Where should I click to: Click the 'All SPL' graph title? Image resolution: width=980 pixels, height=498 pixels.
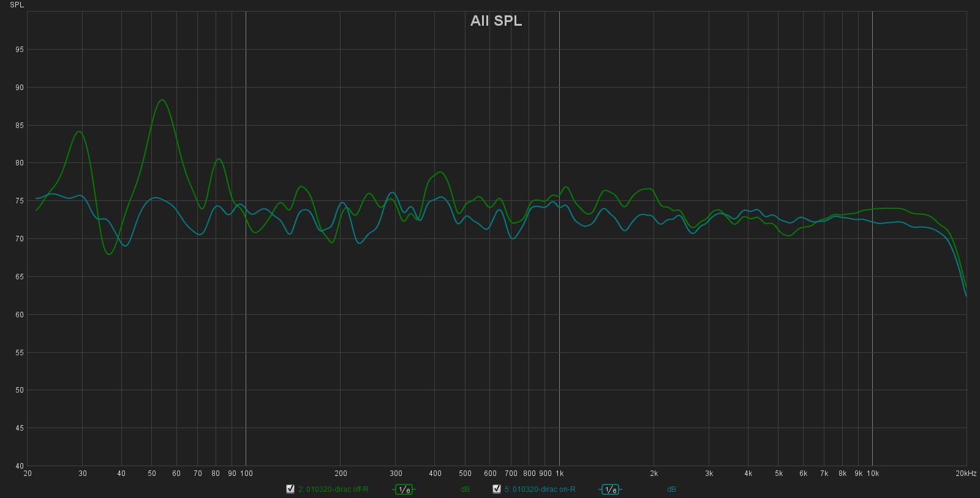click(496, 21)
